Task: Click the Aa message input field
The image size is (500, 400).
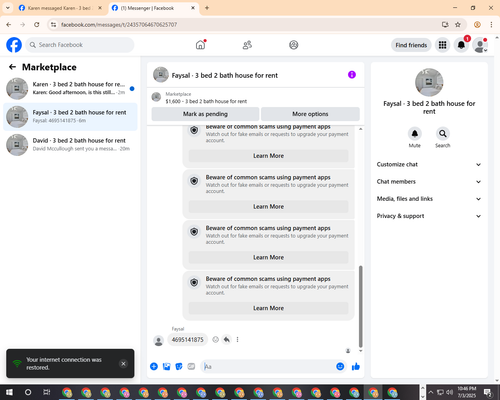Action: [267, 367]
